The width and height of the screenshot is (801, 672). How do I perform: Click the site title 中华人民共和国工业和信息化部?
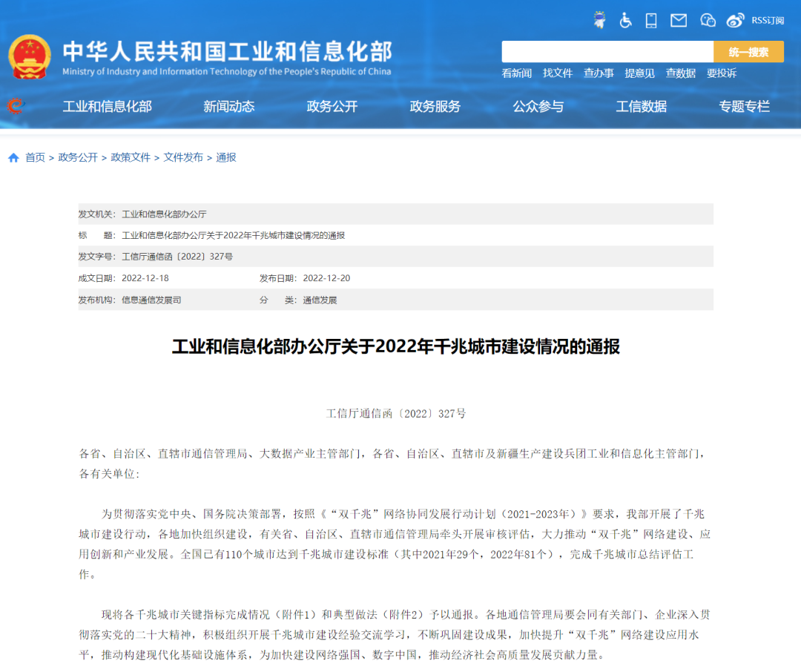tap(228, 52)
